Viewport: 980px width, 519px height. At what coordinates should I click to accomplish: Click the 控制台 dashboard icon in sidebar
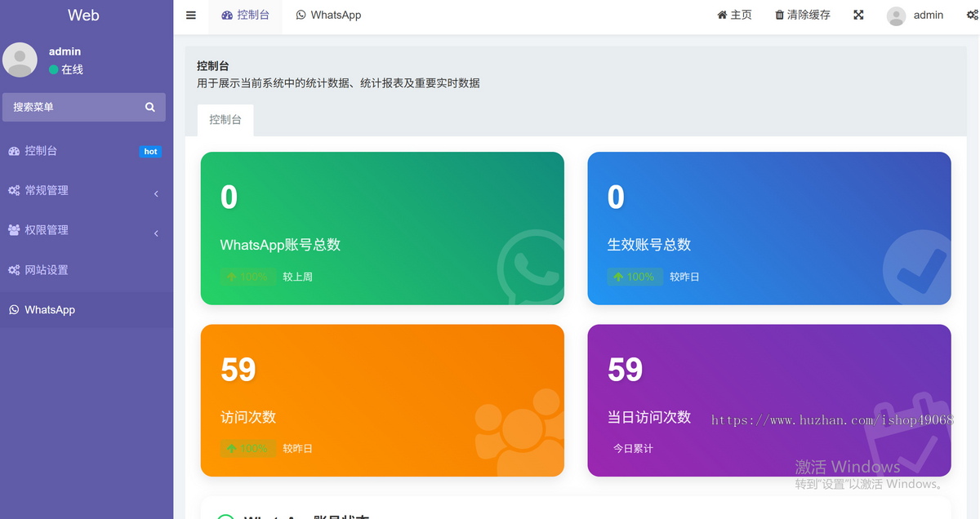click(x=14, y=151)
